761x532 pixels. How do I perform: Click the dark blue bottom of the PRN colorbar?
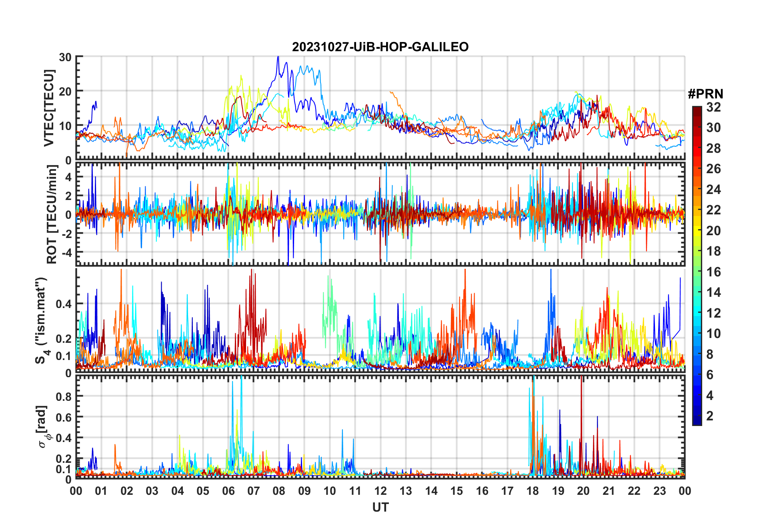[x=697, y=420]
